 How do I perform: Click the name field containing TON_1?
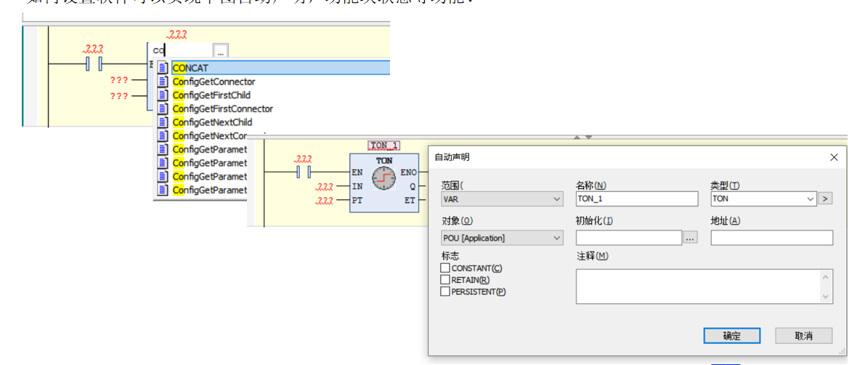(x=636, y=198)
